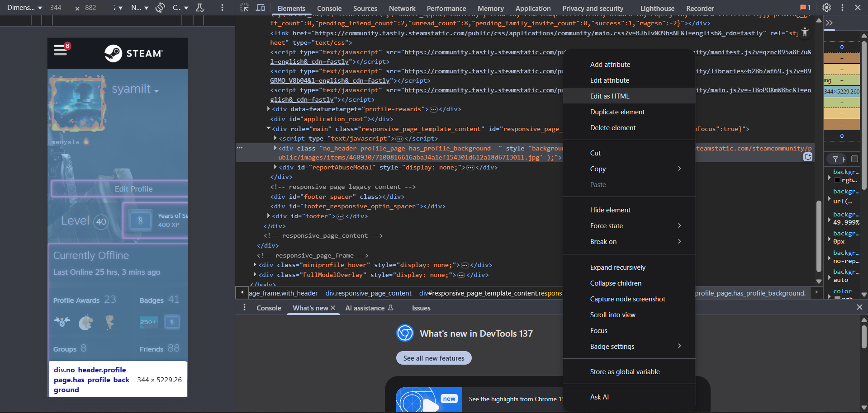Click the syamilt profile avatar image
The height and width of the screenshot is (413, 868).
pos(77,103)
